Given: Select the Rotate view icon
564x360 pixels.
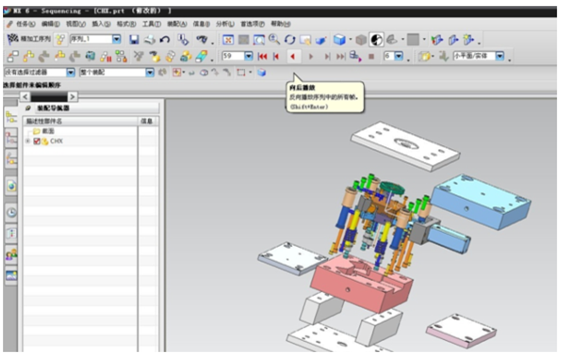Looking at the screenshot, I should point(290,39).
